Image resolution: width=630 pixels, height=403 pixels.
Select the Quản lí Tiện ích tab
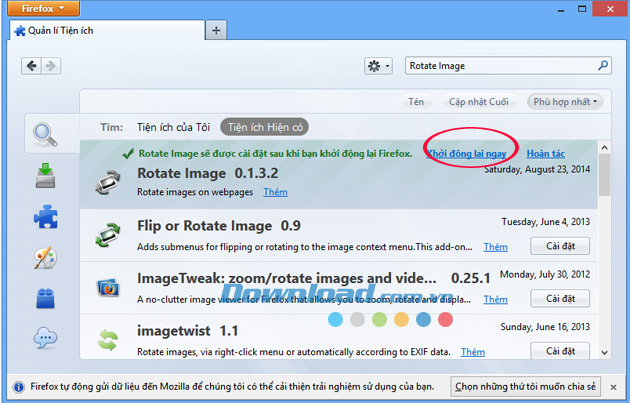[x=107, y=31]
